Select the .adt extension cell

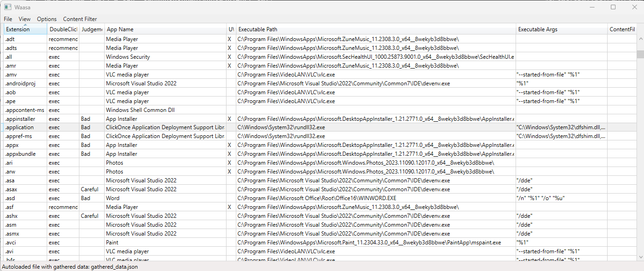tap(25, 39)
